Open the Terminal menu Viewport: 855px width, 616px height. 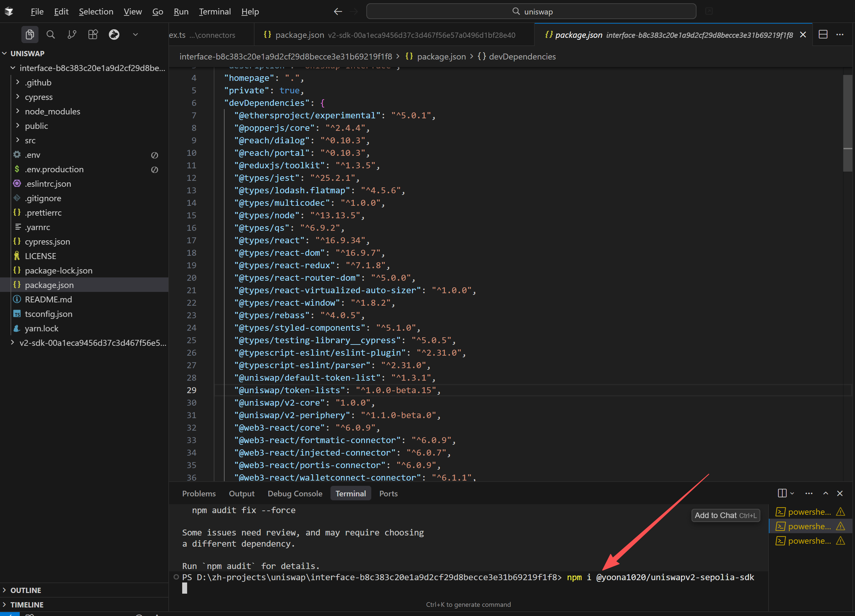click(x=214, y=12)
